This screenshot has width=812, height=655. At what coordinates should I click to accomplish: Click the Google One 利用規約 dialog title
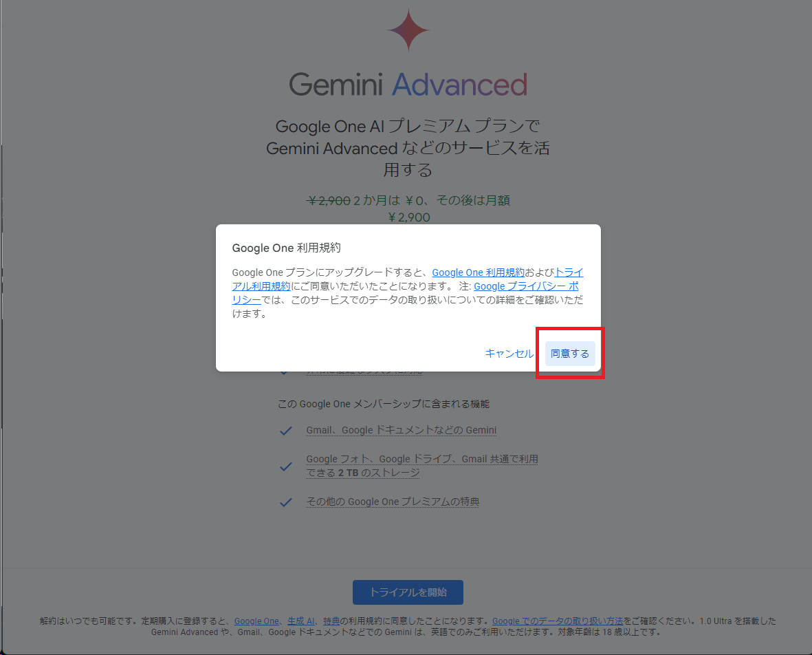[x=287, y=248]
